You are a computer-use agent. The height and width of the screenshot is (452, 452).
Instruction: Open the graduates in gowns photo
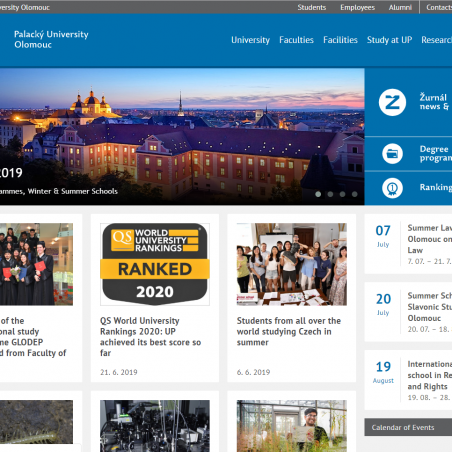point(36,264)
